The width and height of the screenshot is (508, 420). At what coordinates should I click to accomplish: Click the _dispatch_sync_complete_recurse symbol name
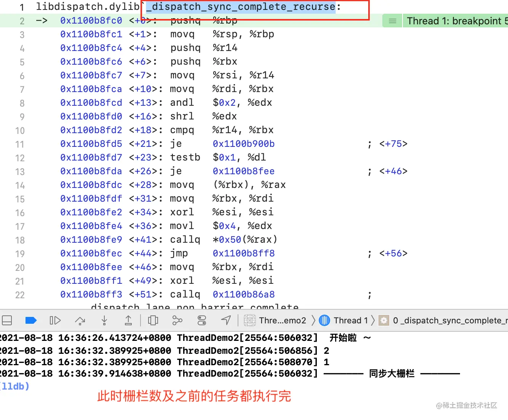point(241,7)
